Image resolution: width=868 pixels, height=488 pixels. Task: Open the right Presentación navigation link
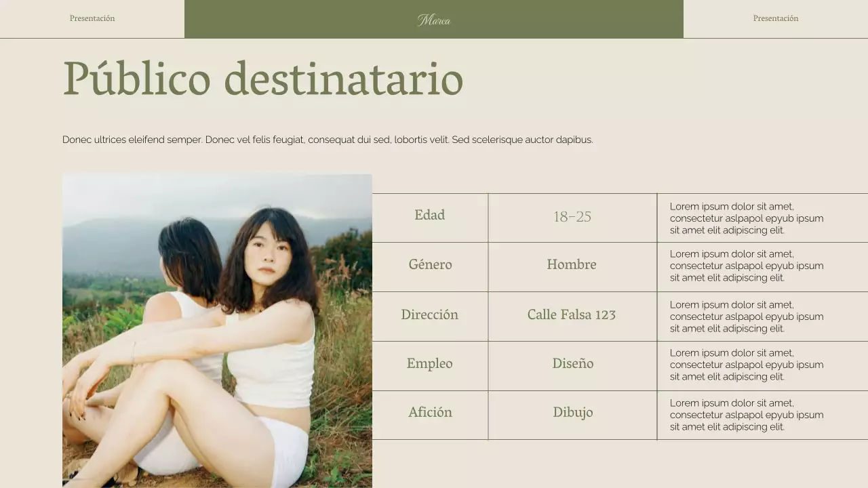(x=775, y=18)
